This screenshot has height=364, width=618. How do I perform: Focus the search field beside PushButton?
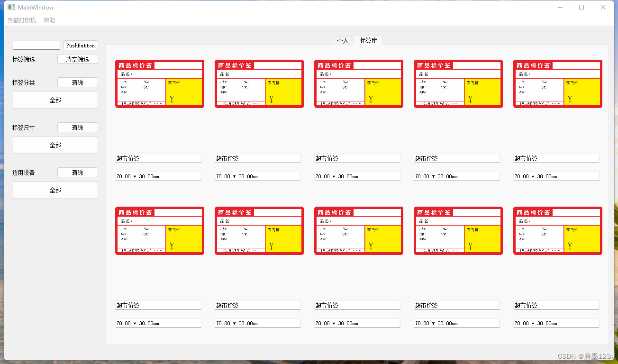pyautogui.click(x=36, y=45)
